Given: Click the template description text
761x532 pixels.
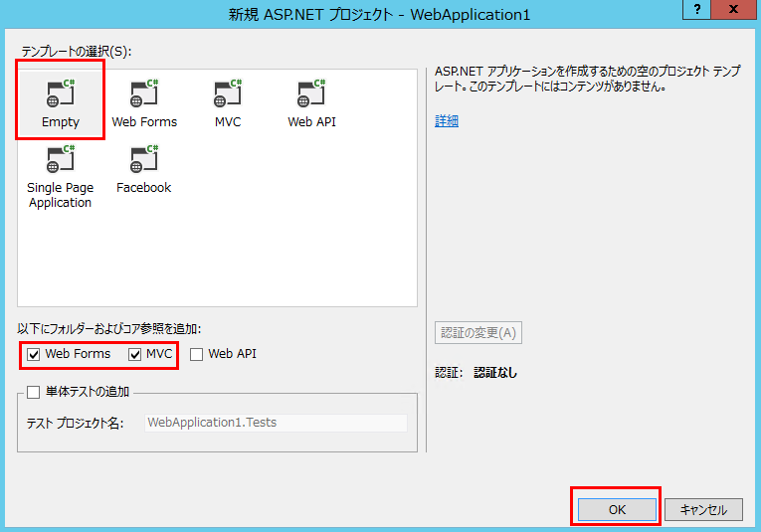Looking at the screenshot, I should (588, 79).
